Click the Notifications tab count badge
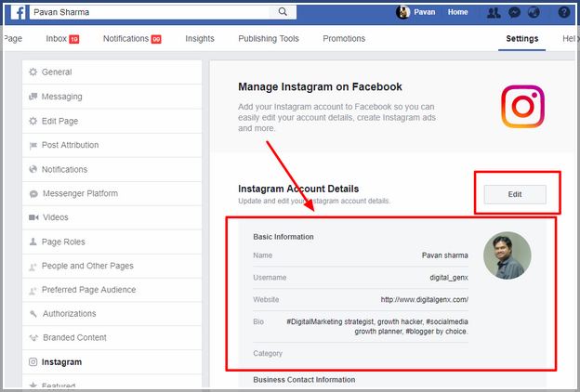Screen dimensions: 580x392 (x=156, y=39)
